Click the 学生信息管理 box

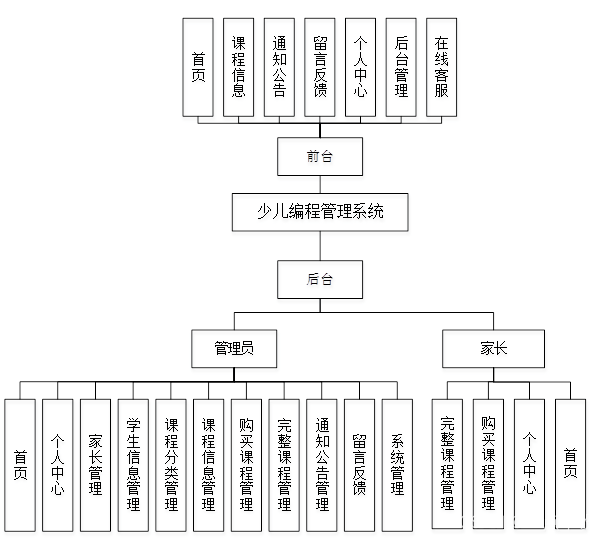(133, 465)
